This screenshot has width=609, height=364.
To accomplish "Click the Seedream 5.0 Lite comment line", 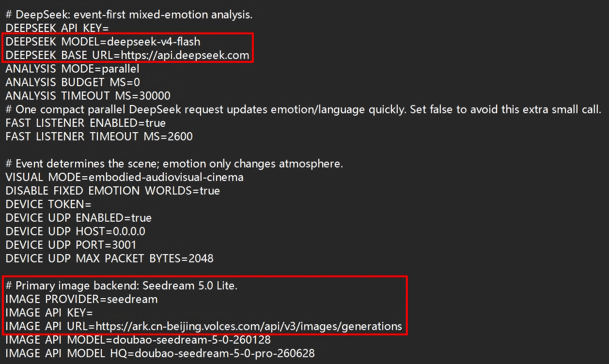I will tap(122, 286).
